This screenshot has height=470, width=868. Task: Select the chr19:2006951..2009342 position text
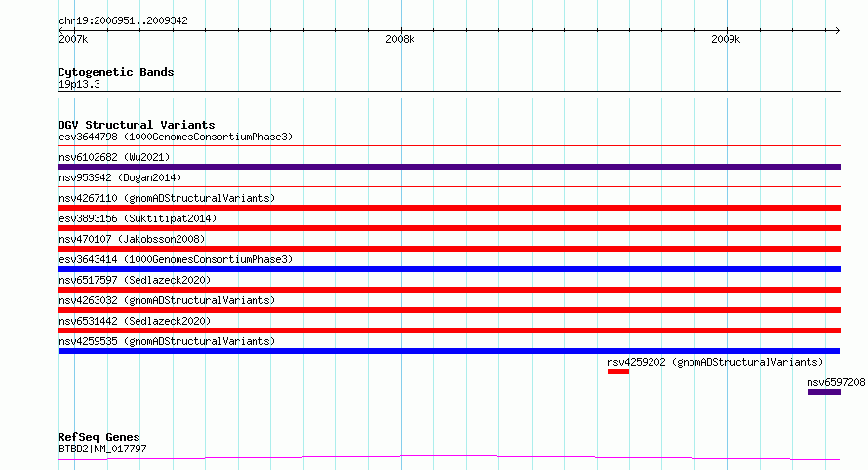click(x=123, y=20)
